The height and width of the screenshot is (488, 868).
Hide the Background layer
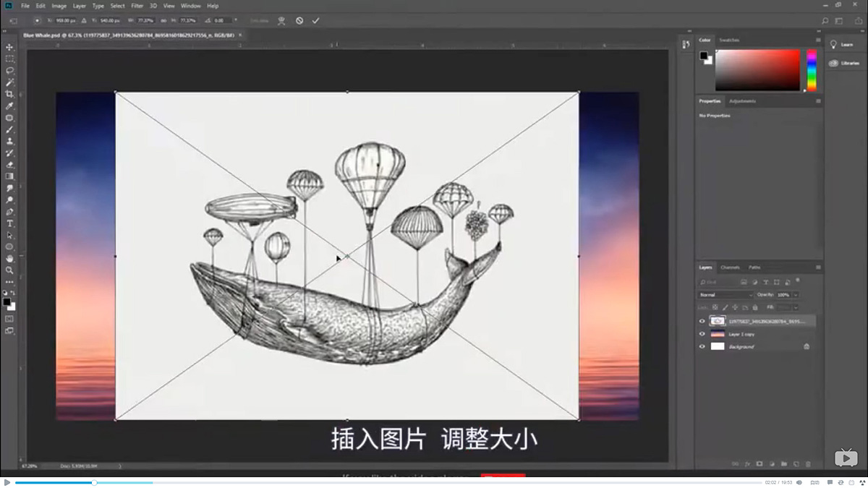(x=702, y=346)
